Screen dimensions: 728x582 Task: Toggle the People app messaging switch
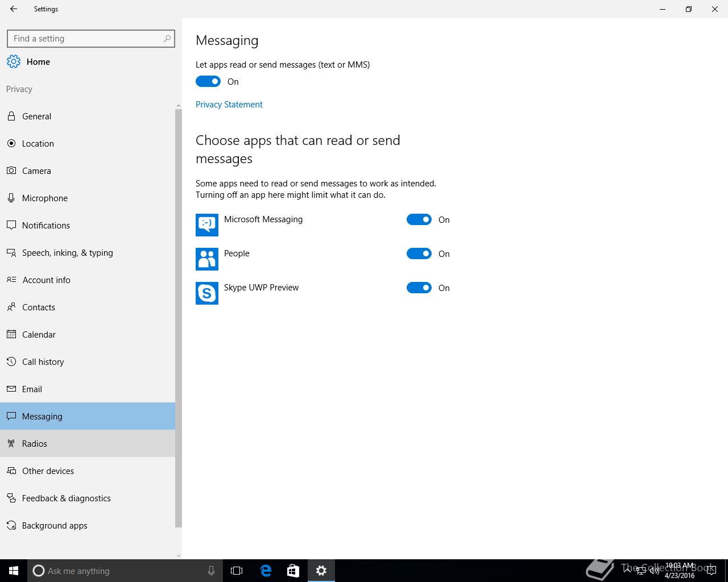coord(419,253)
